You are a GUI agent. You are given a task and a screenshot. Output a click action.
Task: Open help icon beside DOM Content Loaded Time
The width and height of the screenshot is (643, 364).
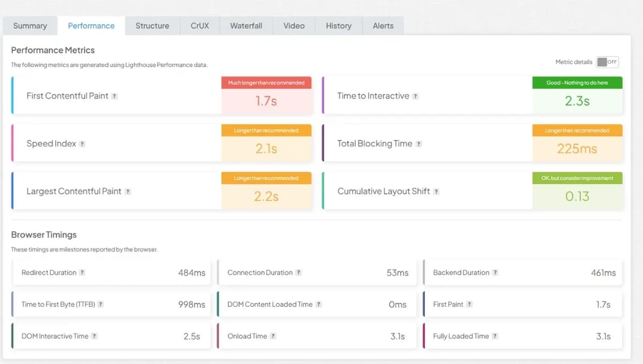pyautogui.click(x=318, y=304)
